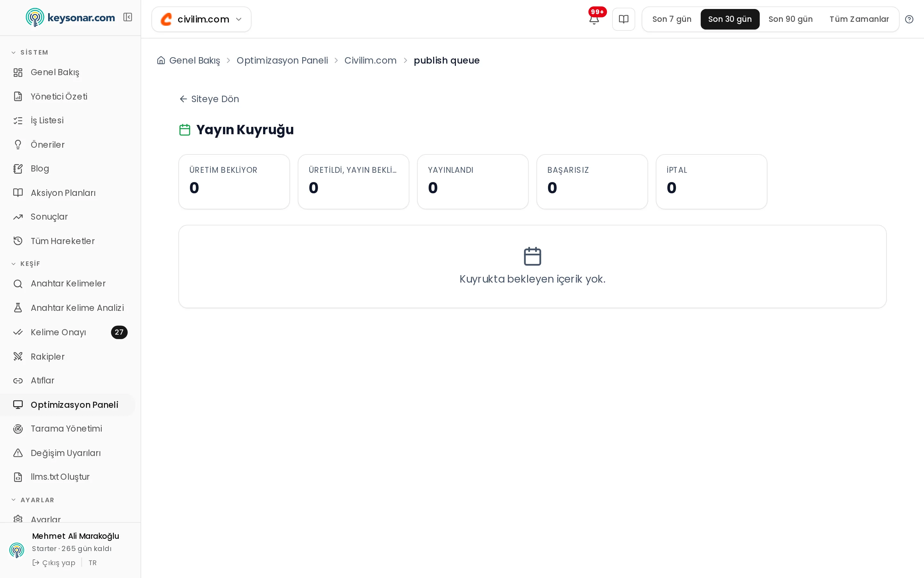Image resolution: width=924 pixels, height=578 pixels.
Task: Click the Optimizasyon Paneli monitor icon
Action: tap(18, 405)
